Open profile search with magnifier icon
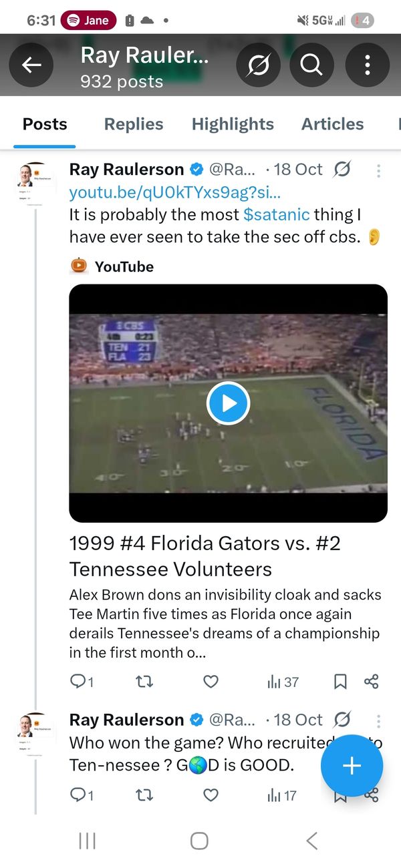 (x=310, y=65)
